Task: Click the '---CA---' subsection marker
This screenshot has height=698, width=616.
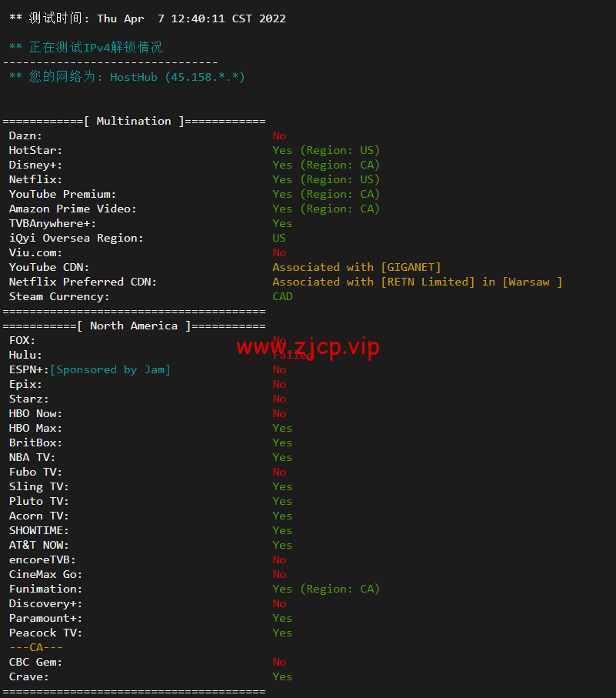Action: (x=36, y=648)
